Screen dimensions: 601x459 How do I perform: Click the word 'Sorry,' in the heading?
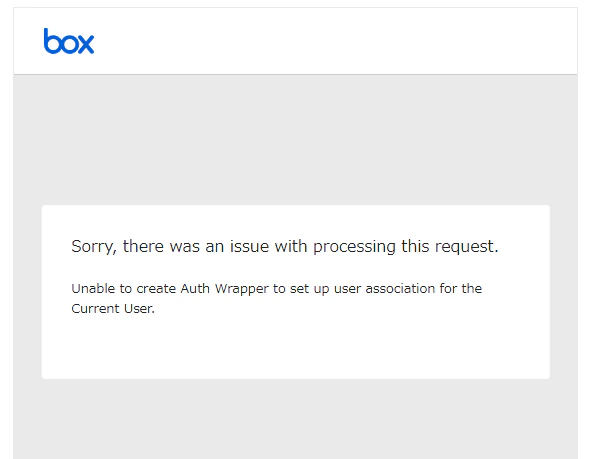click(x=94, y=246)
